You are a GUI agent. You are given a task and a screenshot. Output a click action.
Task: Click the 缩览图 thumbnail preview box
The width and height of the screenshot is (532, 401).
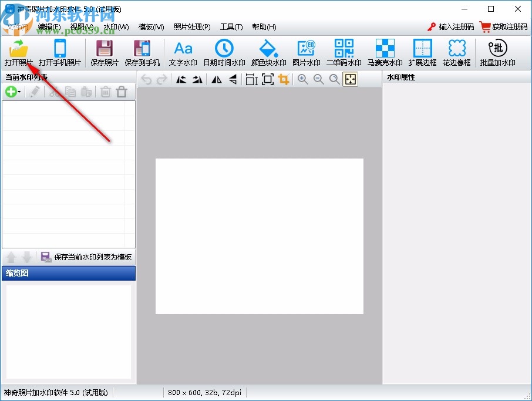pyautogui.click(x=69, y=332)
